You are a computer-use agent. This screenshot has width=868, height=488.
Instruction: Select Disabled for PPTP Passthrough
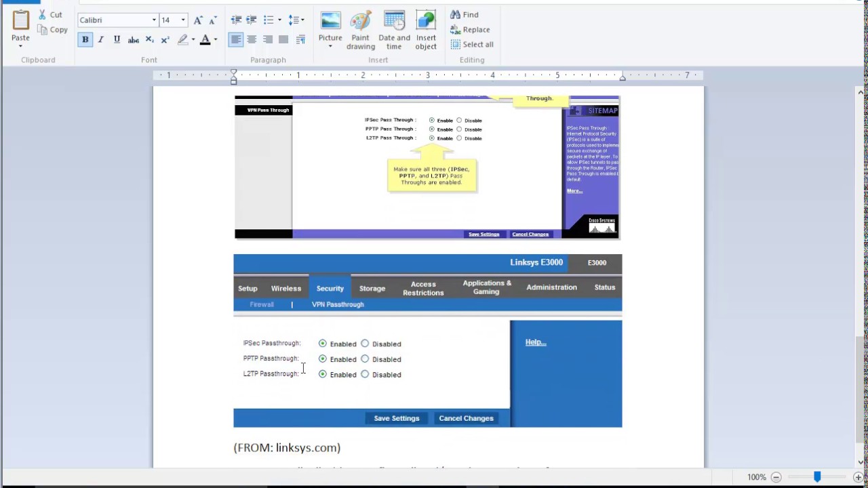click(x=365, y=359)
